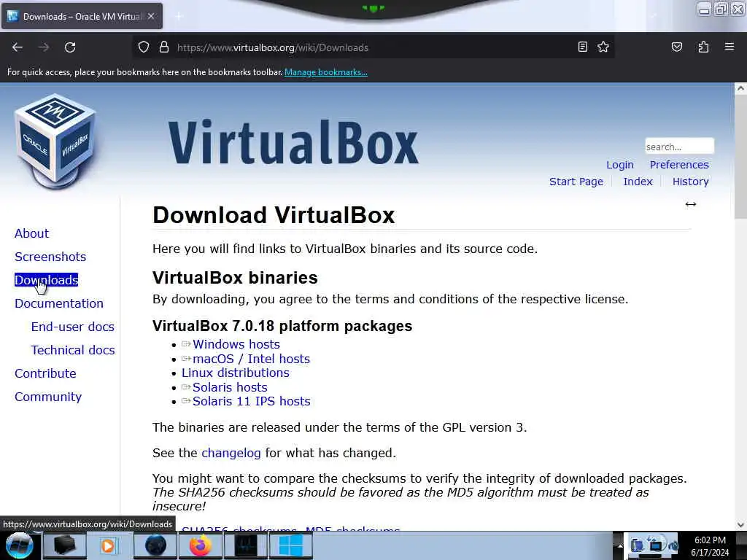Bookmark this page with the star icon
This screenshot has width=747, height=560.
tap(603, 47)
